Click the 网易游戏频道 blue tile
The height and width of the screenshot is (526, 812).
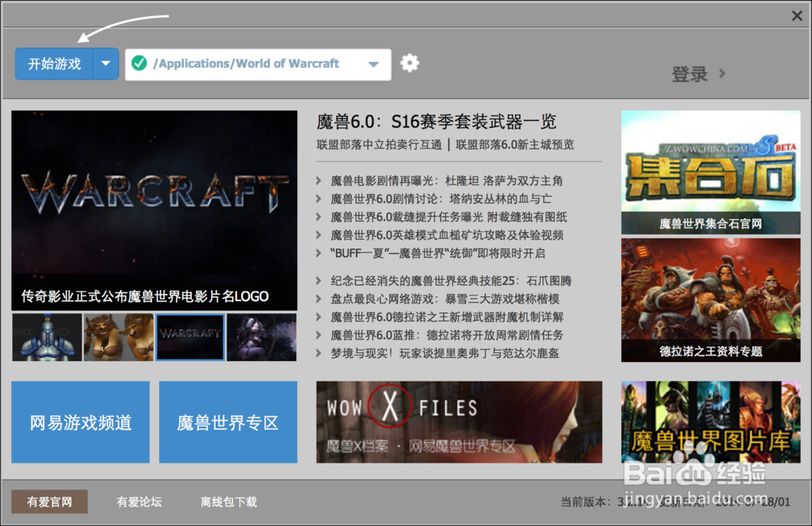coord(80,422)
